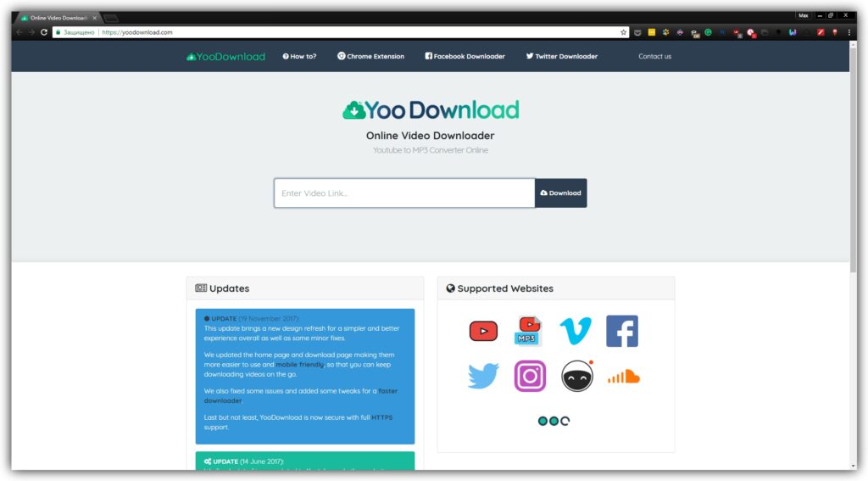
Task: Go to Facebook Downloader page
Action: pyautogui.click(x=465, y=57)
